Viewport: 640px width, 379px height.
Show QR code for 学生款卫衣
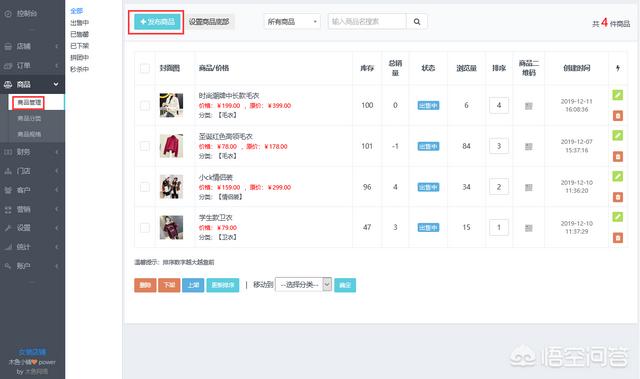[529, 228]
